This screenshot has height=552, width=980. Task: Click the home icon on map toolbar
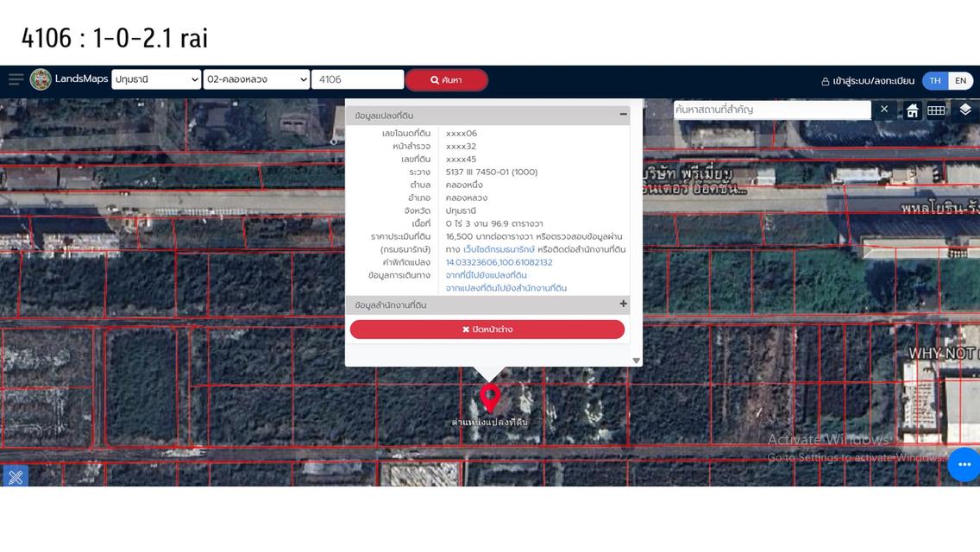(912, 110)
